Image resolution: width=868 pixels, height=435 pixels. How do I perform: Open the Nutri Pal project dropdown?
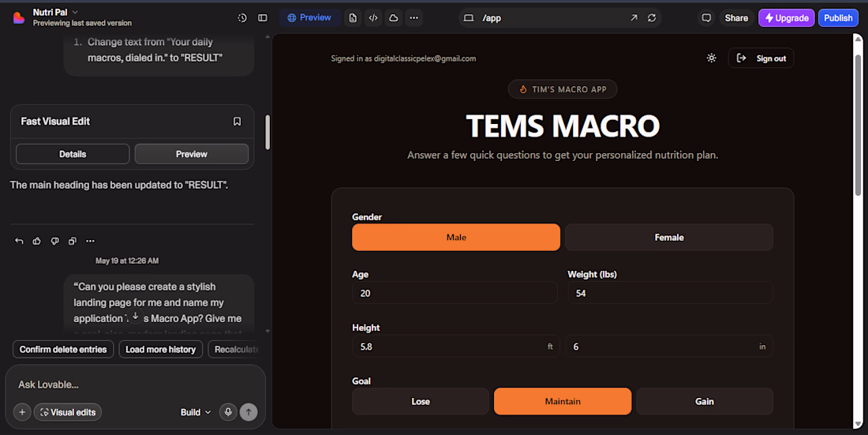pos(55,12)
